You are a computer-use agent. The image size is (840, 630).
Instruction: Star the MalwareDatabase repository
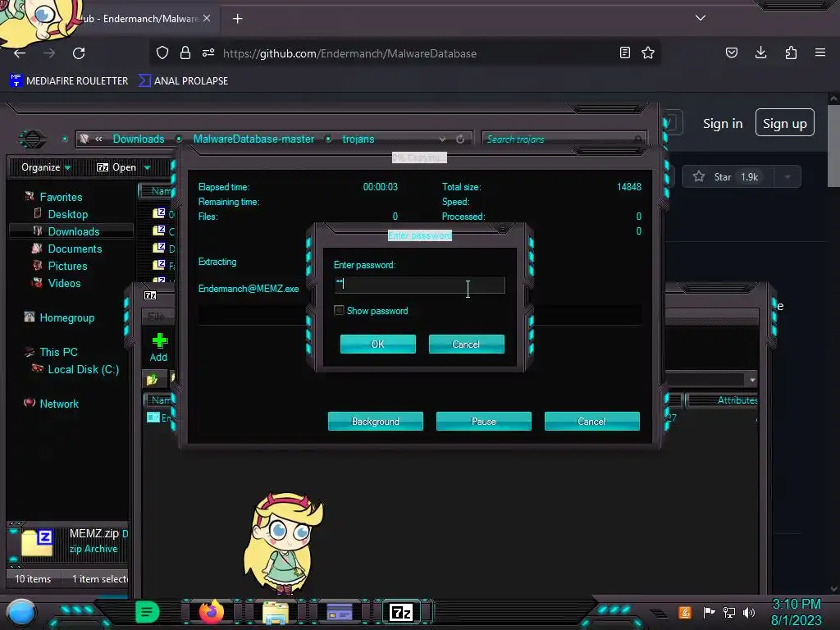(x=727, y=177)
